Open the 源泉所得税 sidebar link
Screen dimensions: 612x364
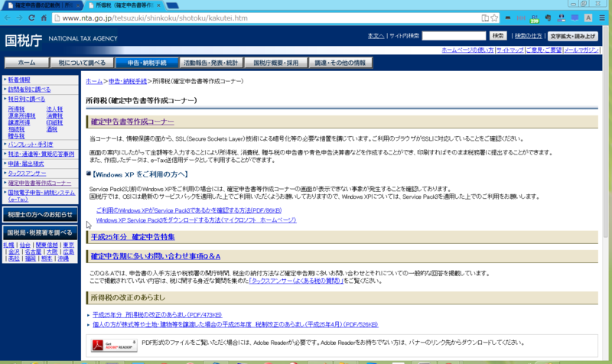click(21, 116)
